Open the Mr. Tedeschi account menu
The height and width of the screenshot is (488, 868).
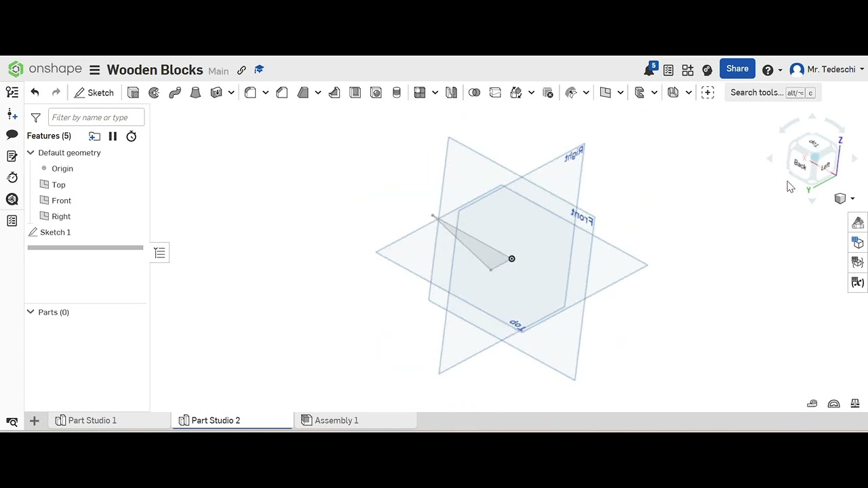click(x=827, y=69)
